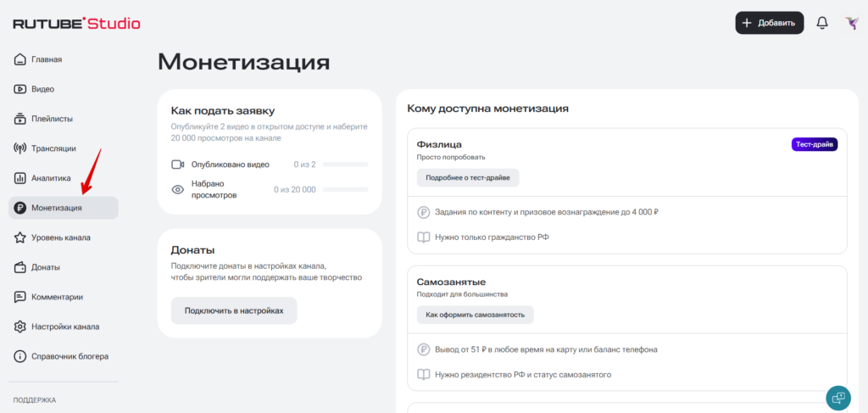Click ruble icon beside Задания по контенту

pyautogui.click(x=423, y=212)
